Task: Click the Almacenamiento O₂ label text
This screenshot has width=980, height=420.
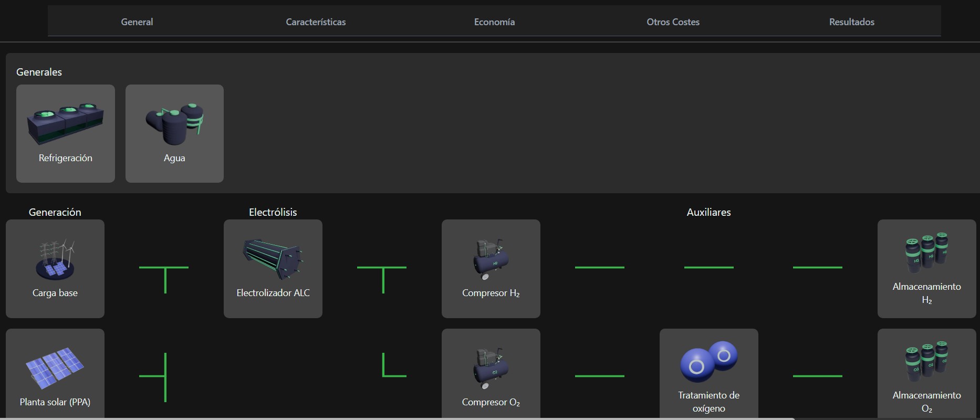Action: click(927, 402)
